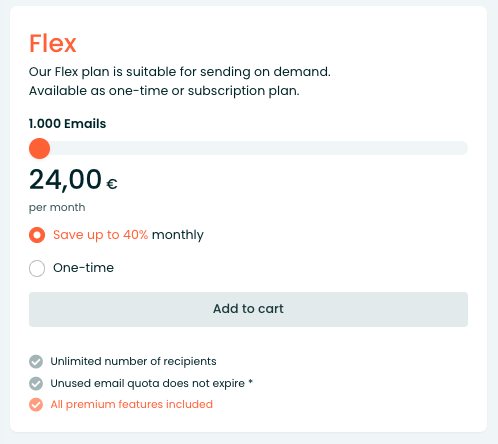Click the per month caption

click(57, 208)
